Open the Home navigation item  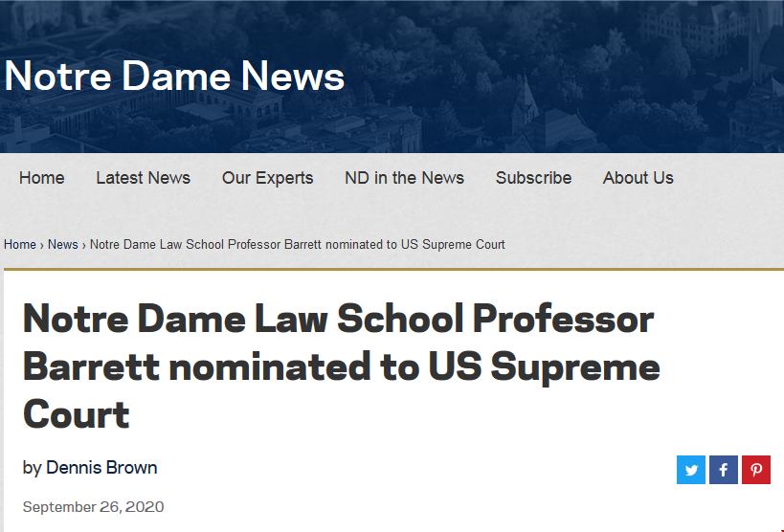tap(42, 178)
